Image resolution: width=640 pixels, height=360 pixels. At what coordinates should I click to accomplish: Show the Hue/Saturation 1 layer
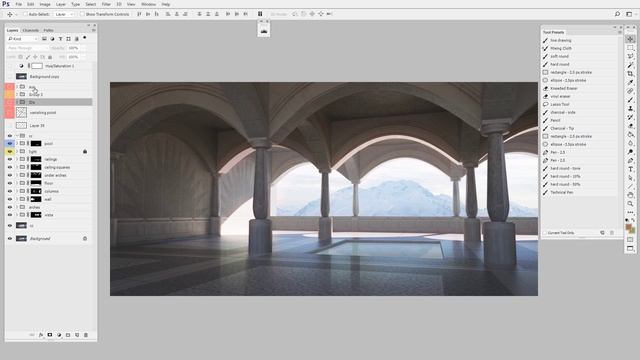coord(10,66)
